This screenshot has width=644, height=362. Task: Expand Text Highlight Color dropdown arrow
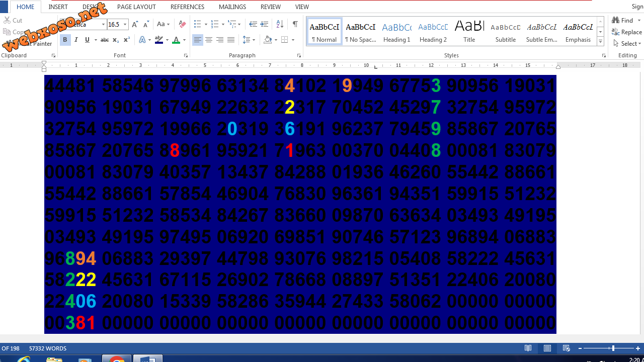(167, 40)
